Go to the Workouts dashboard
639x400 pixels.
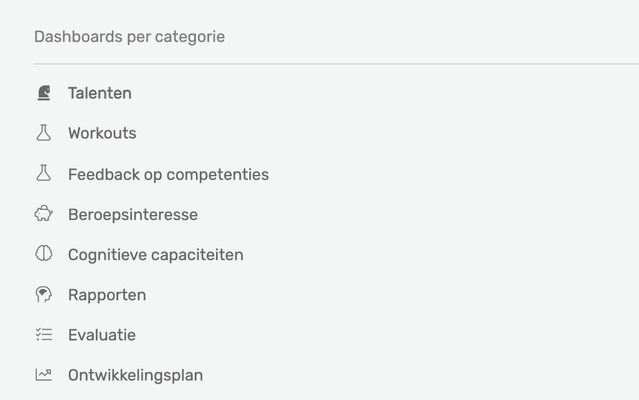[102, 133]
